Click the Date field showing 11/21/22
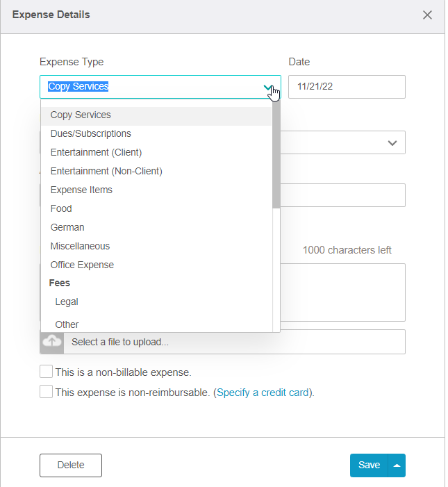The width and height of the screenshot is (448, 487). tap(347, 87)
